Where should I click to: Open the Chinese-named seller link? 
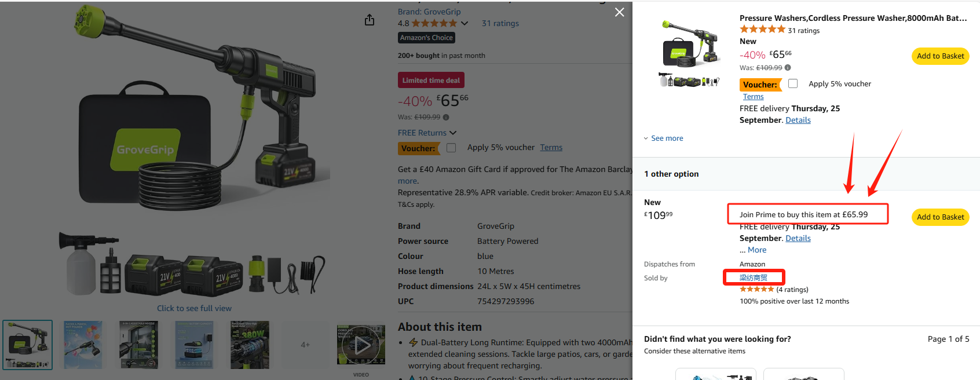753,278
